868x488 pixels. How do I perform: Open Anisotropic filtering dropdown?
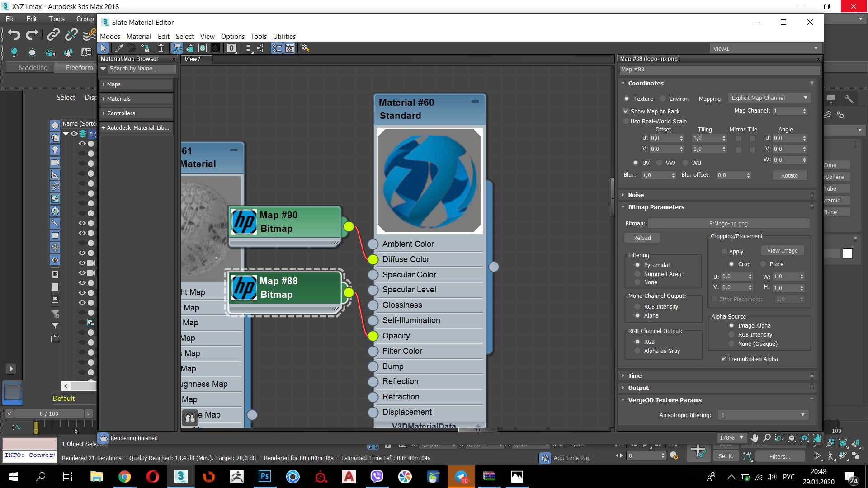[764, 415]
